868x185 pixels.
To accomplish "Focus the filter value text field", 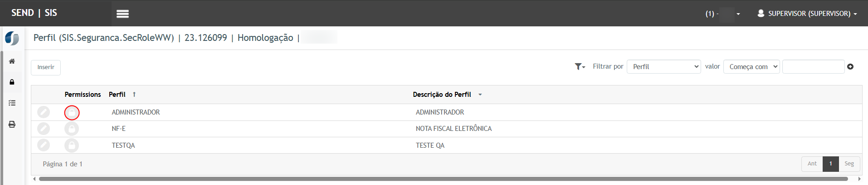I will pos(813,67).
